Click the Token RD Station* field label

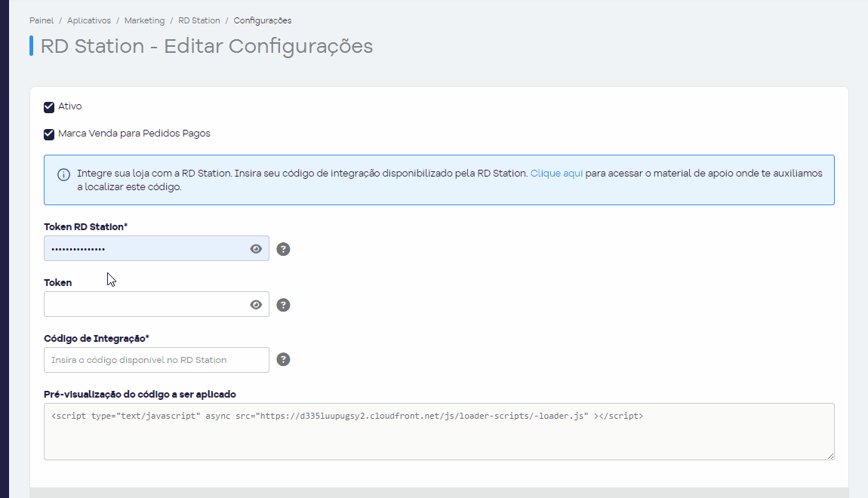coord(86,227)
